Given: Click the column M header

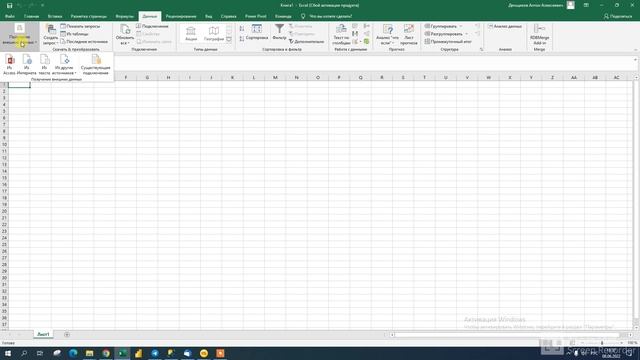Looking at the screenshot, I should click(x=275, y=77).
